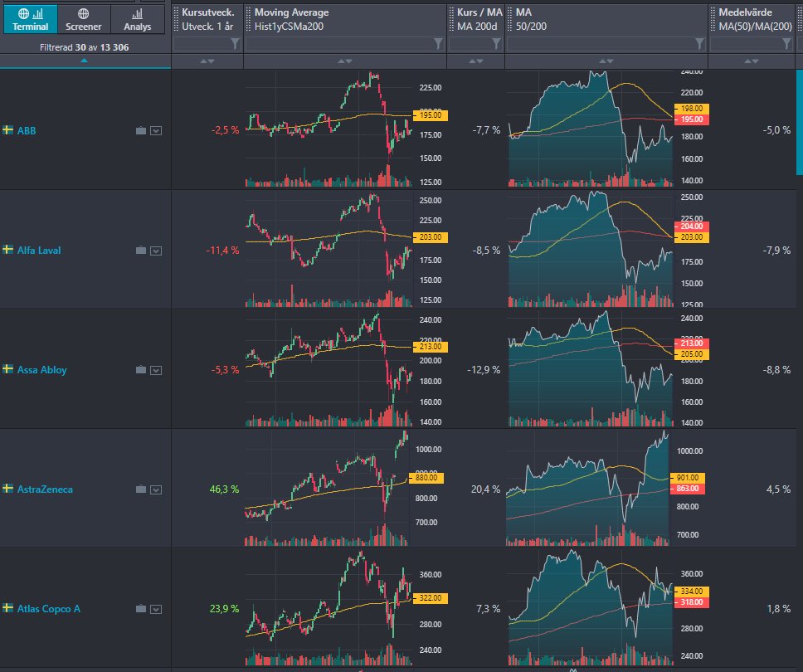Expand the dropdown arrow in the ABB row
Screen dimensions: 803x672
tap(156, 130)
